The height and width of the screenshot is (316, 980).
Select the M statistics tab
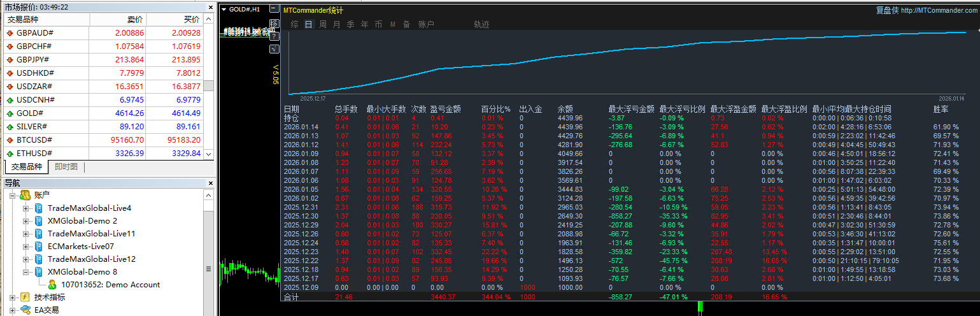click(393, 24)
